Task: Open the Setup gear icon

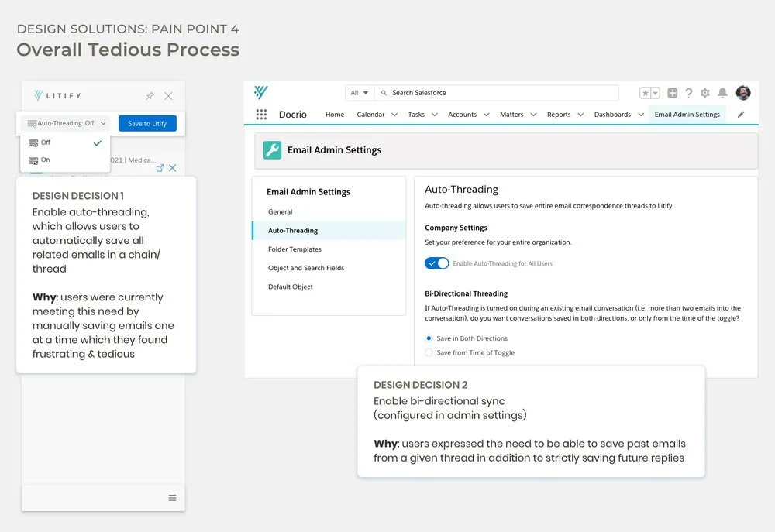Action: tap(705, 93)
